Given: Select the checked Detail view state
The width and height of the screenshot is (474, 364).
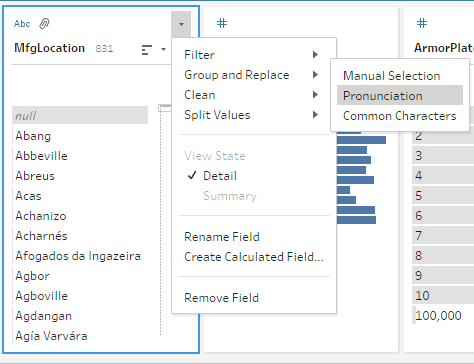Looking at the screenshot, I should [251, 176].
